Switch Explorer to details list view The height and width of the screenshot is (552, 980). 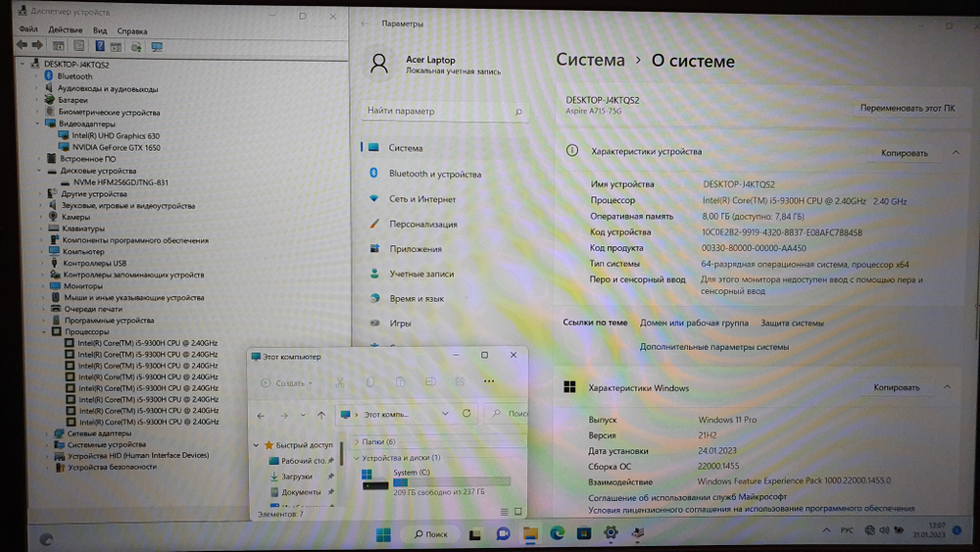(503, 511)
